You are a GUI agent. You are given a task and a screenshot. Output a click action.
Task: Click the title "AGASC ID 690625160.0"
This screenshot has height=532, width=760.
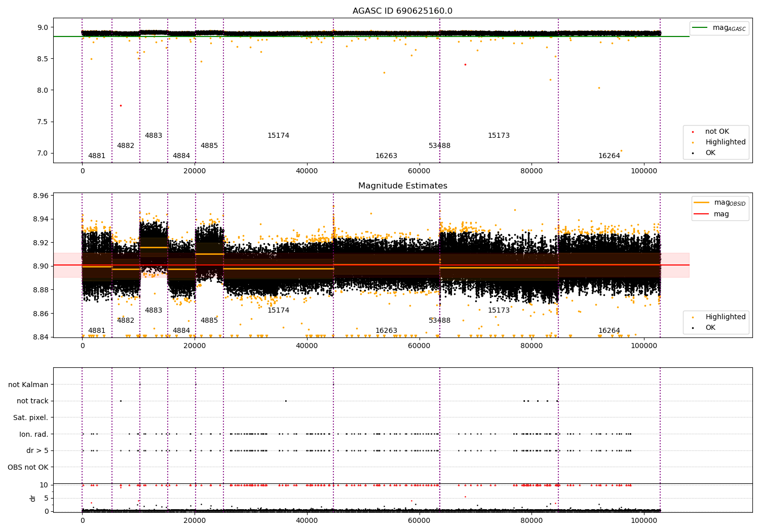coord(403,11)
